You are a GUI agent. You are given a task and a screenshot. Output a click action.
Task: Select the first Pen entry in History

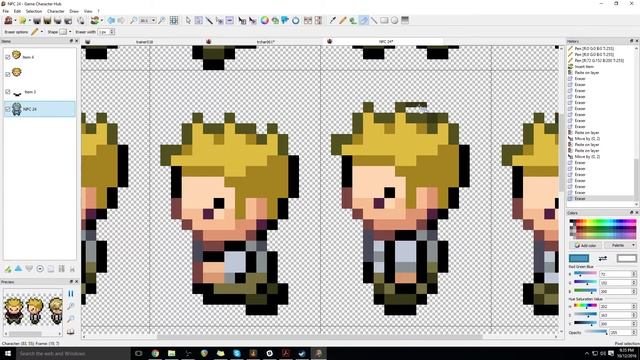591,48
